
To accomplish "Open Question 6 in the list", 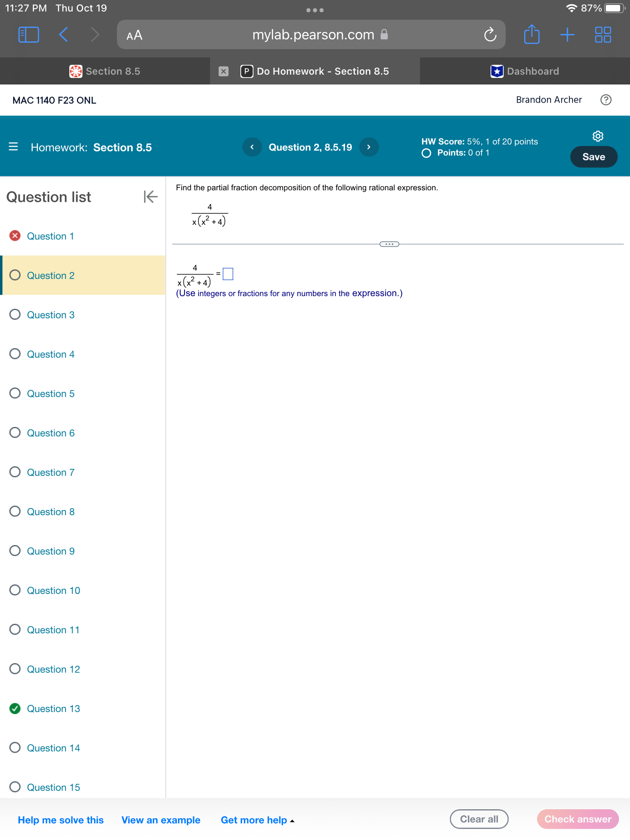I will (51, 433).
